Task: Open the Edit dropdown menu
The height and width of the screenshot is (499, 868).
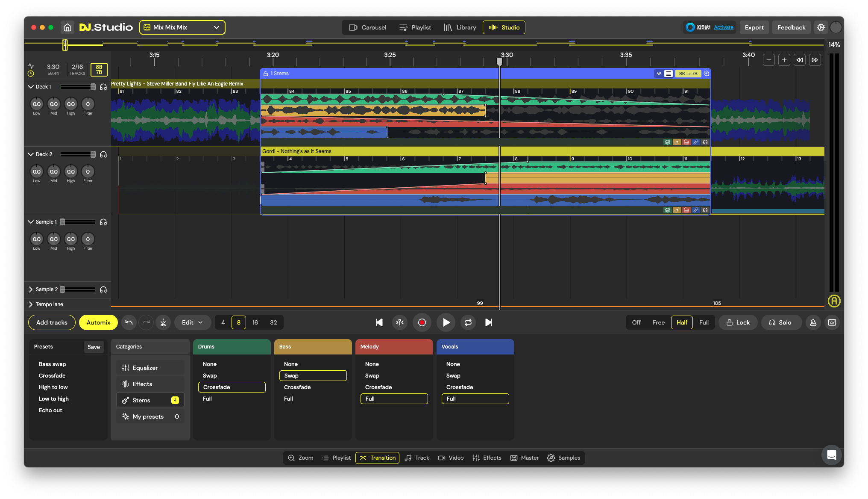Action: click(192, 322)
